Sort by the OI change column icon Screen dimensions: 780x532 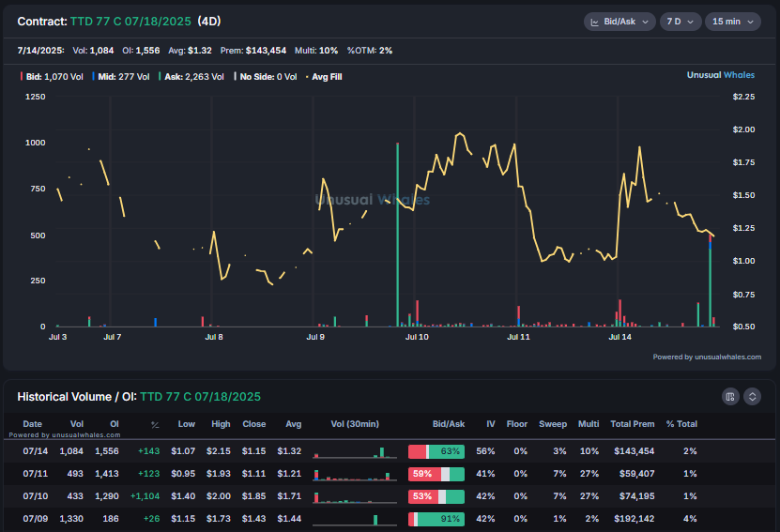point(155,425)
